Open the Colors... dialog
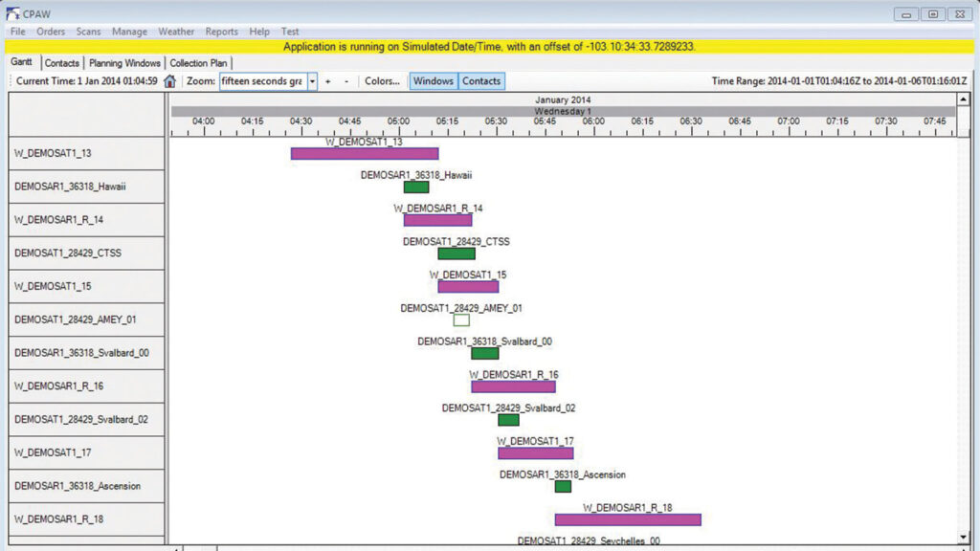The image size is (980, 551). tap(382, 81)
